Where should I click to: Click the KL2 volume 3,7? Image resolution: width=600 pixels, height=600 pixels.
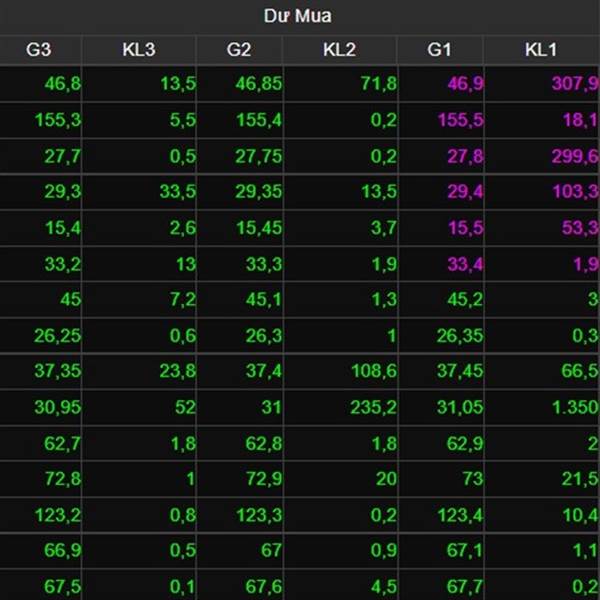tap(384, 228)
